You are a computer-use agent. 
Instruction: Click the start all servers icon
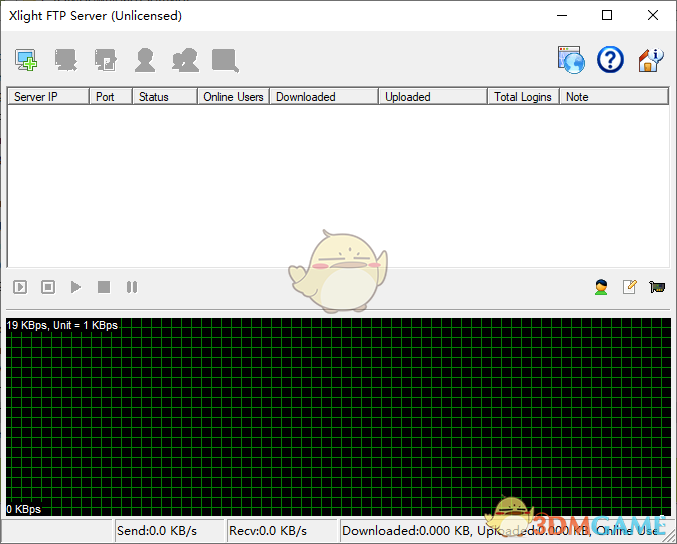pos(20,287)
